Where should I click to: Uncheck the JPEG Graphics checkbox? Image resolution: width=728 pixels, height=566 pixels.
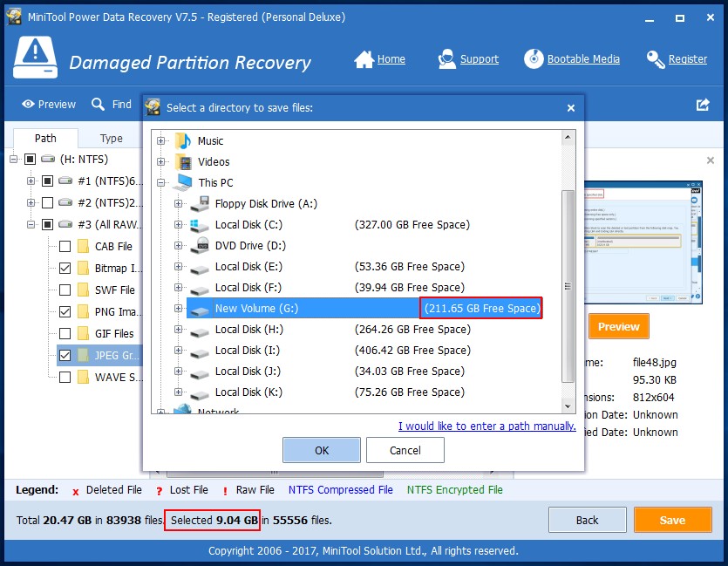pyautogui.click(x=64, y=355)
